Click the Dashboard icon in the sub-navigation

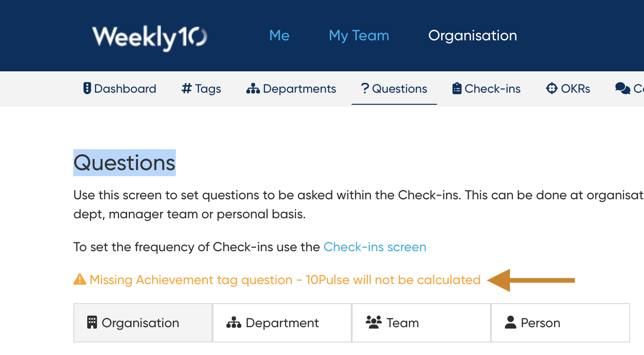coord(87,89)
